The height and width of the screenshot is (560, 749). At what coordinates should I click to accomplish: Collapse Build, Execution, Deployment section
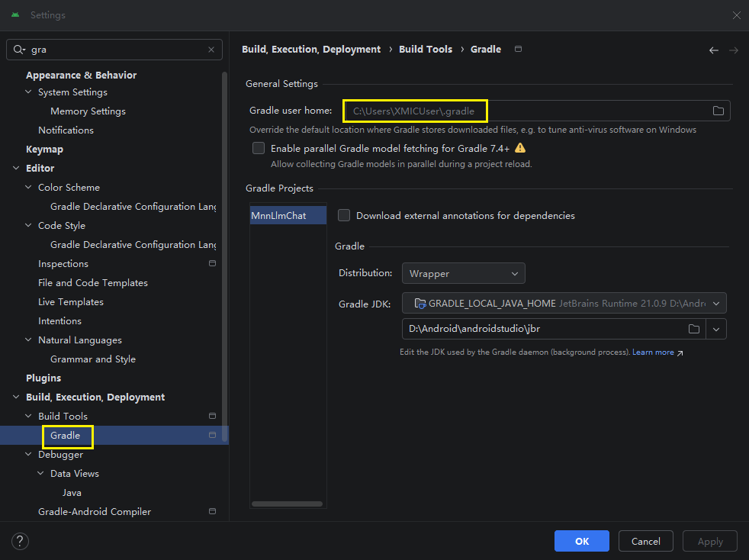coord(16,397)
